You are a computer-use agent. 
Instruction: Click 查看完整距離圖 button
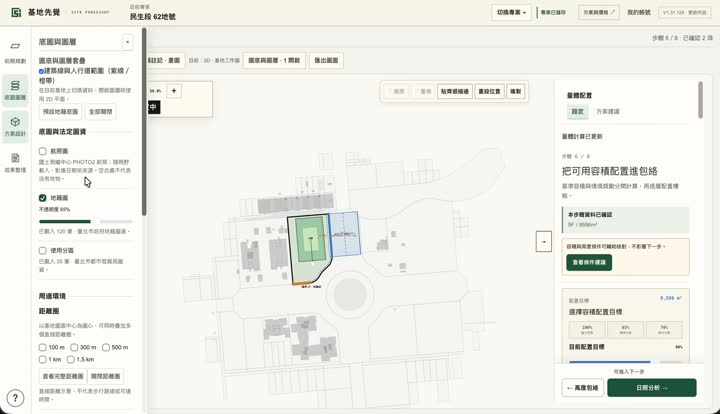coord(63,376)
